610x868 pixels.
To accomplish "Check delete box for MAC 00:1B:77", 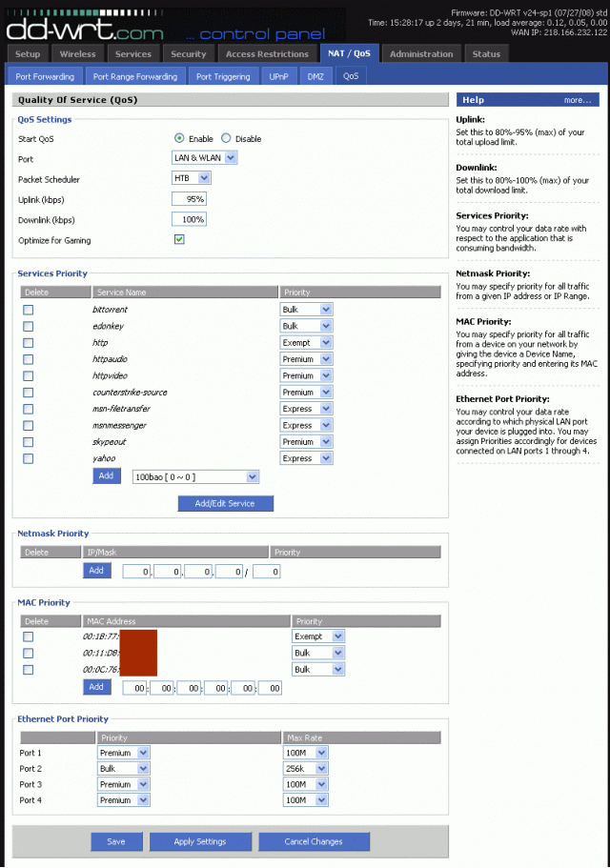I will coord(29,636).
